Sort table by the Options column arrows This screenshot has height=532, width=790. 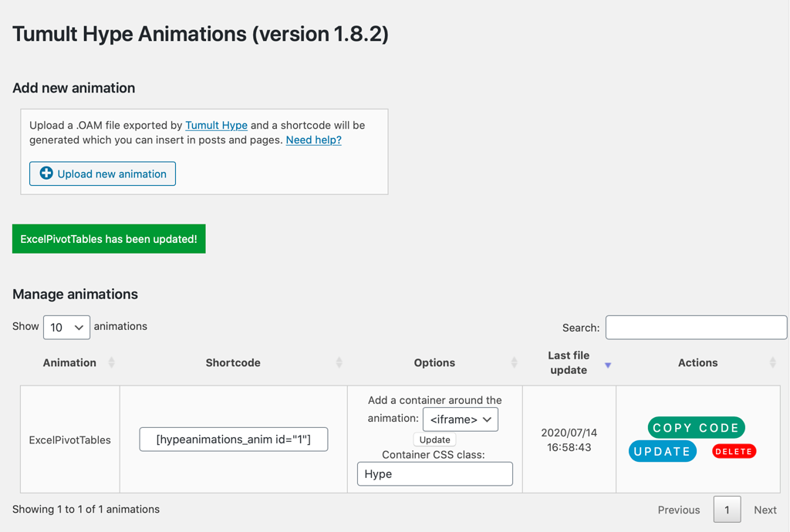pyautogui.click(x=514, y=362)
